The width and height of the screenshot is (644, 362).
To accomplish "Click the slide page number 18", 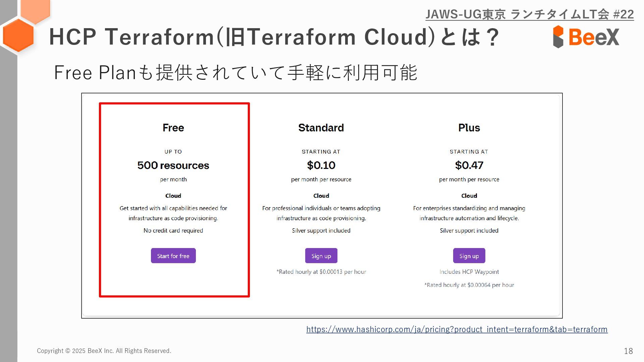I will point(628,351).
